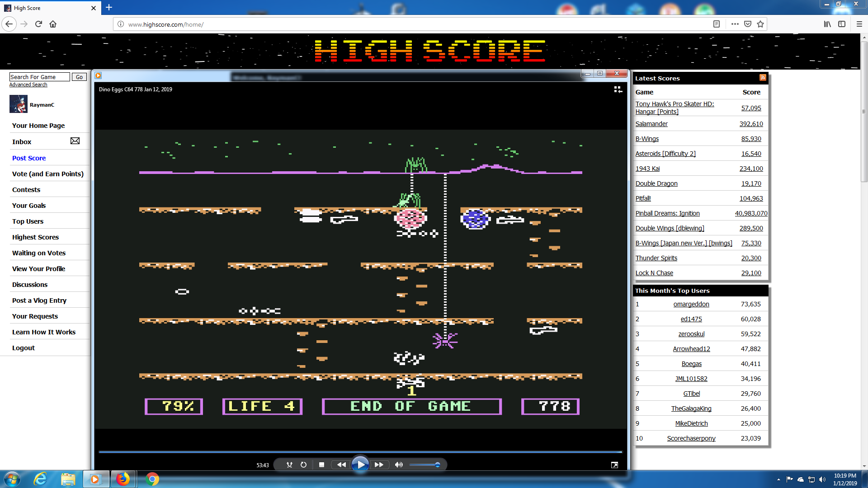Click the rewind previous button
Viewport: 868px width, 488px height.
pyautogui.click(x=341, y=465)
